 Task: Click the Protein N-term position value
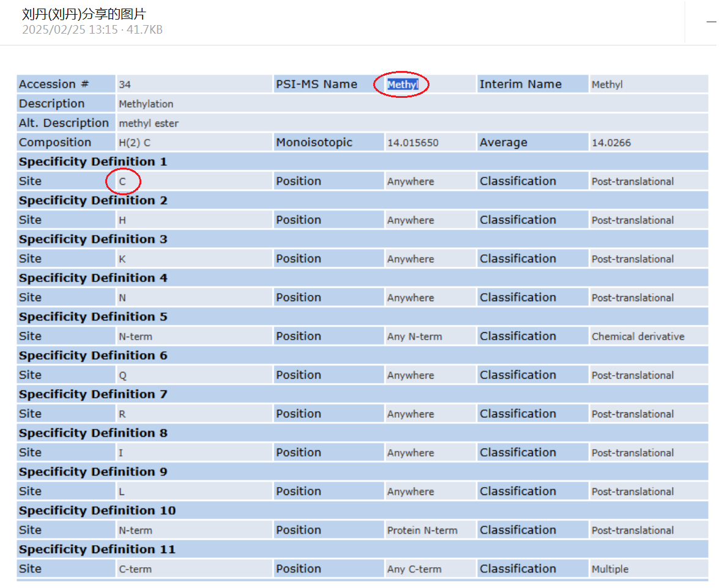point(422,530)
